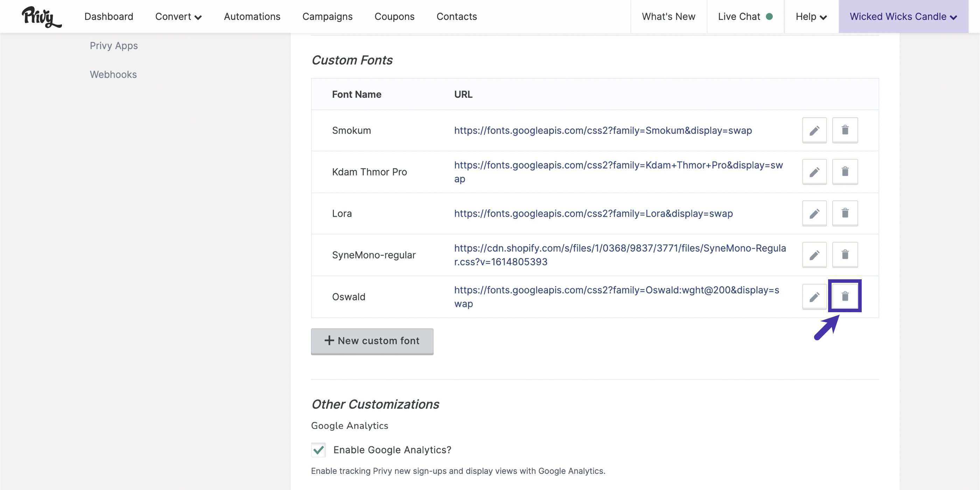The width and height of the screenshot is (980, 490).
Task: Edit the Kdam Thmor Pro font
Action: (814, 172)
